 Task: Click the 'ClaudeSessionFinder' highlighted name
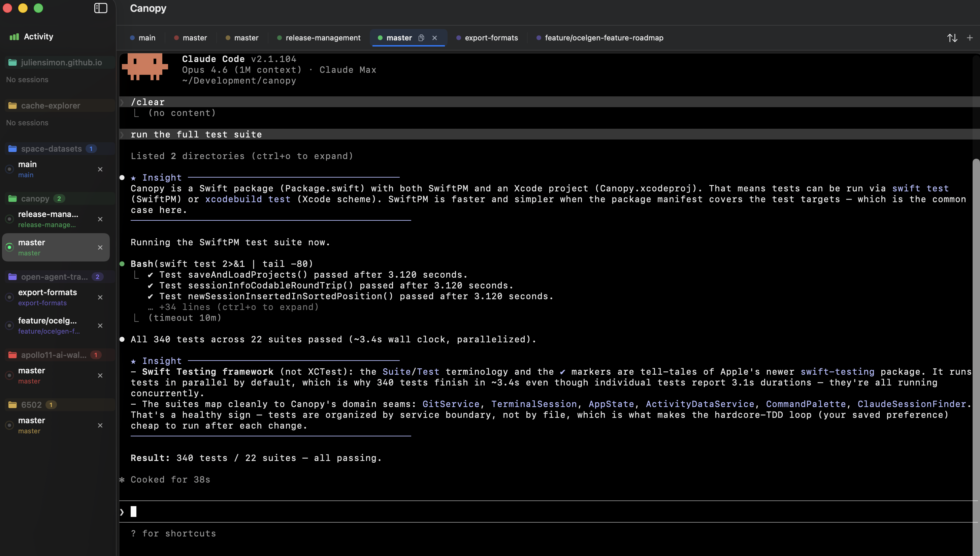912,404
